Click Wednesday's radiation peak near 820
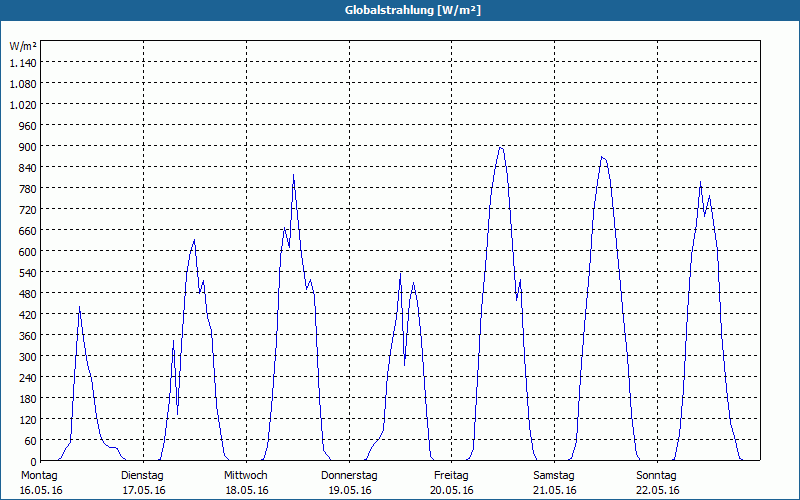This screenshot has width=800, height=500. click(x=293, y=175)
